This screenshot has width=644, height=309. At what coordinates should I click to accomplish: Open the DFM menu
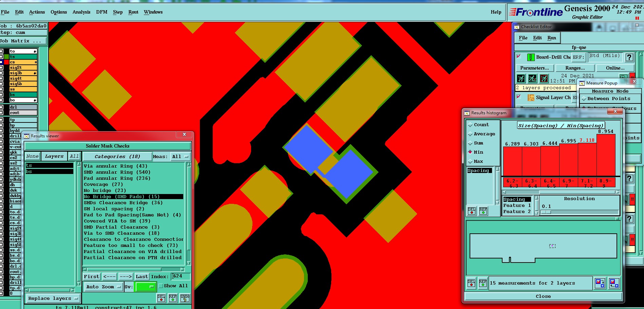[x=102, y=12]
